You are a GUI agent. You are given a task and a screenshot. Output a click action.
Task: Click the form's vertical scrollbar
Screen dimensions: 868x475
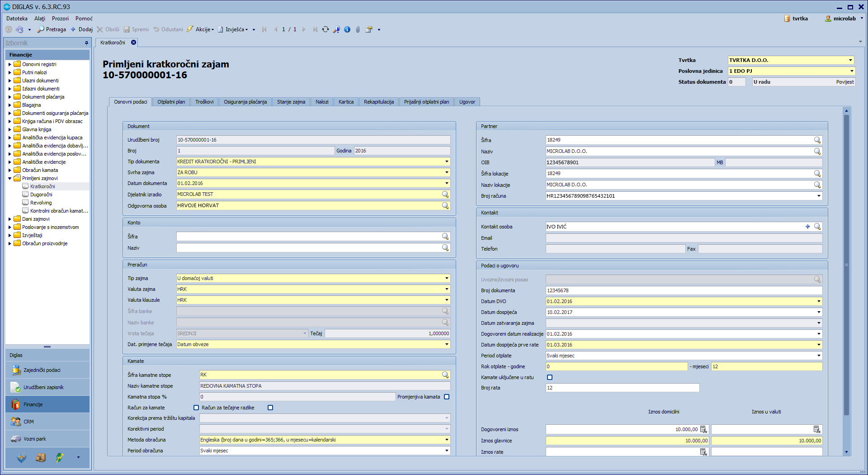tap(846, 265)
